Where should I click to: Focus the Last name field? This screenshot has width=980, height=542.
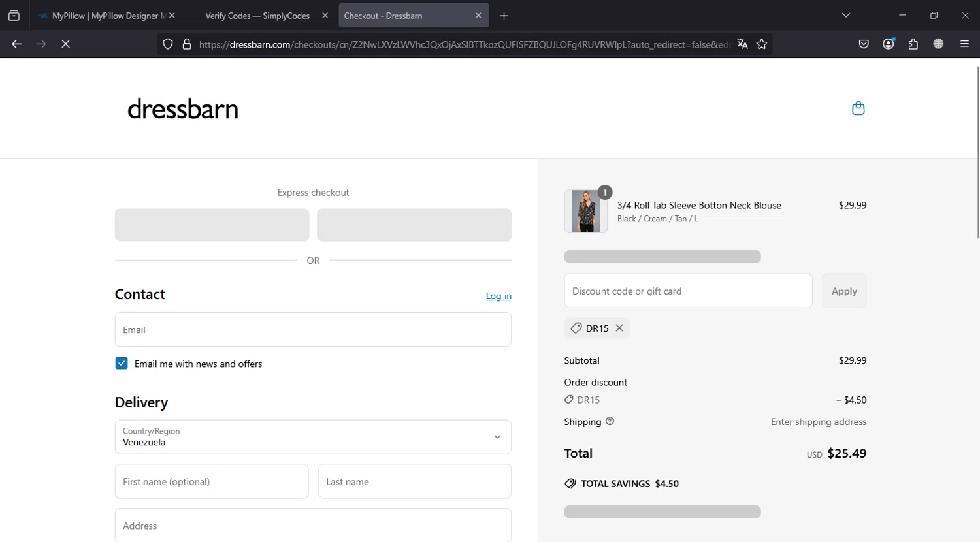[x=415, y=481]
